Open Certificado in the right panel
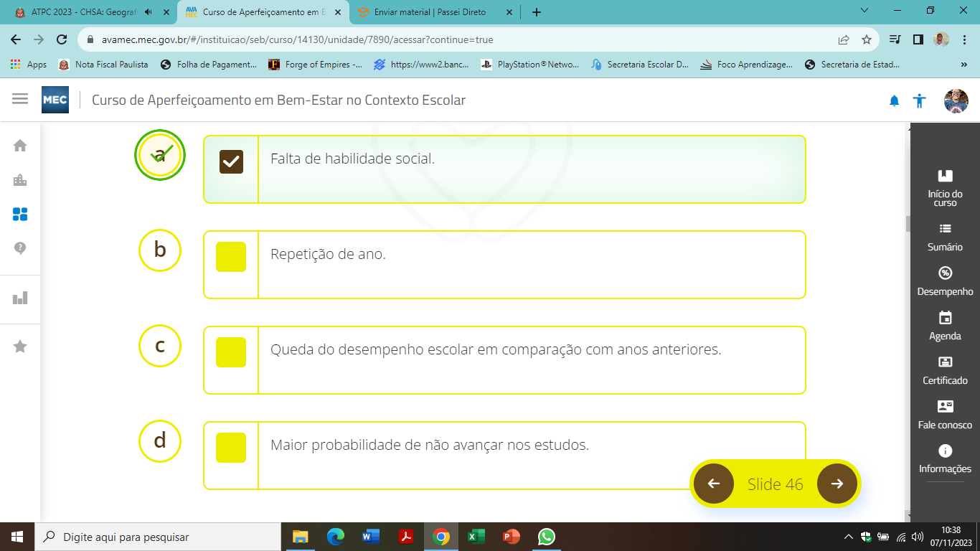The image size is (980, 551). pos(945,369)
